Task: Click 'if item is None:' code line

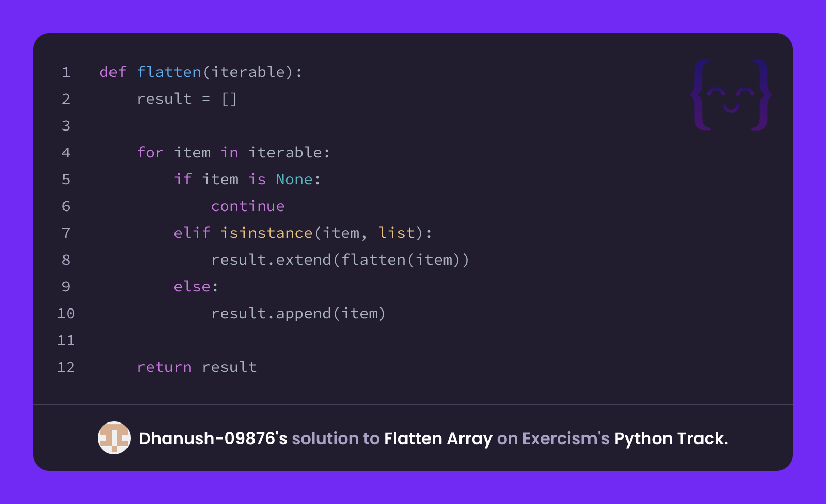Action: [247, 179]
